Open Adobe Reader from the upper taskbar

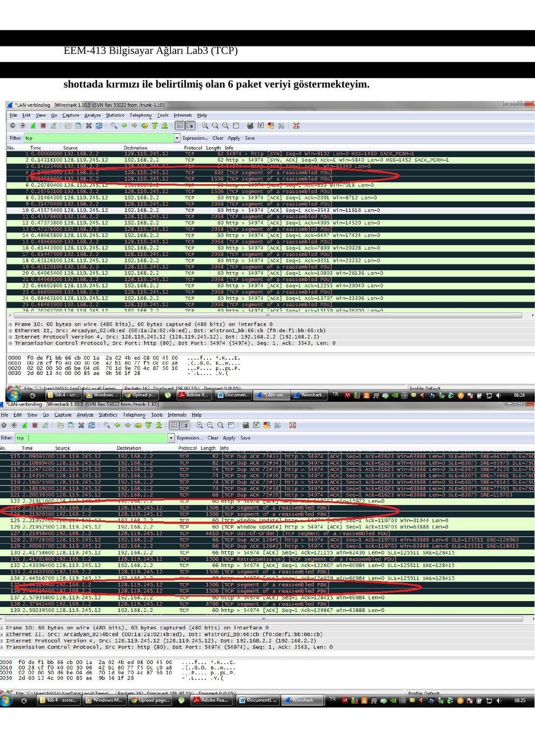coord(193,395)
